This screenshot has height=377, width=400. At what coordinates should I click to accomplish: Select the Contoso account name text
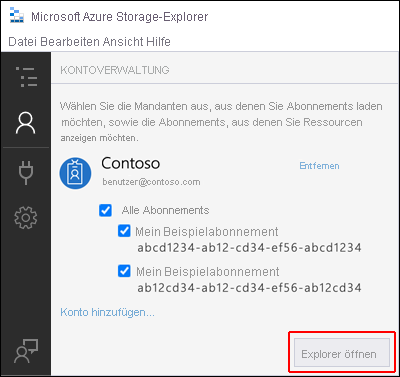click(131, 163)
